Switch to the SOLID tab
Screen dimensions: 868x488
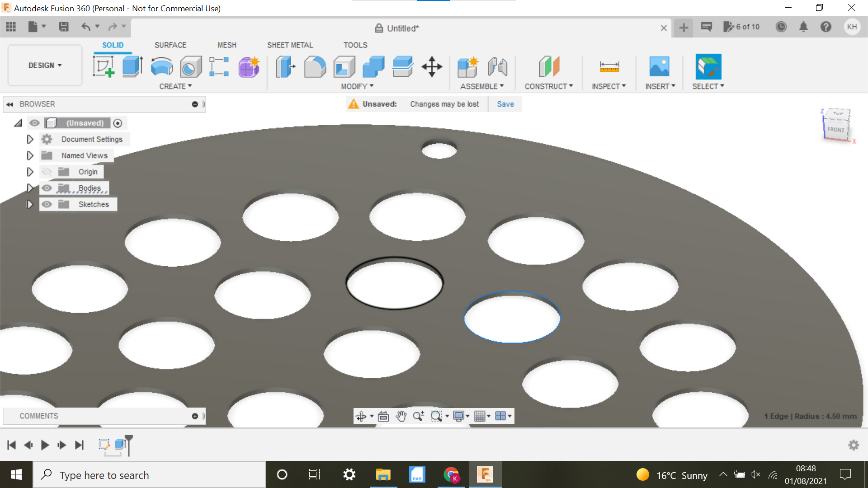pos(113,45)
